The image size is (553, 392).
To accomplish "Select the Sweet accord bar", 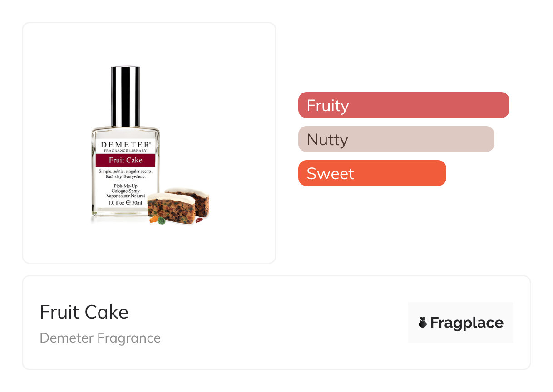I will click(372, 173).
